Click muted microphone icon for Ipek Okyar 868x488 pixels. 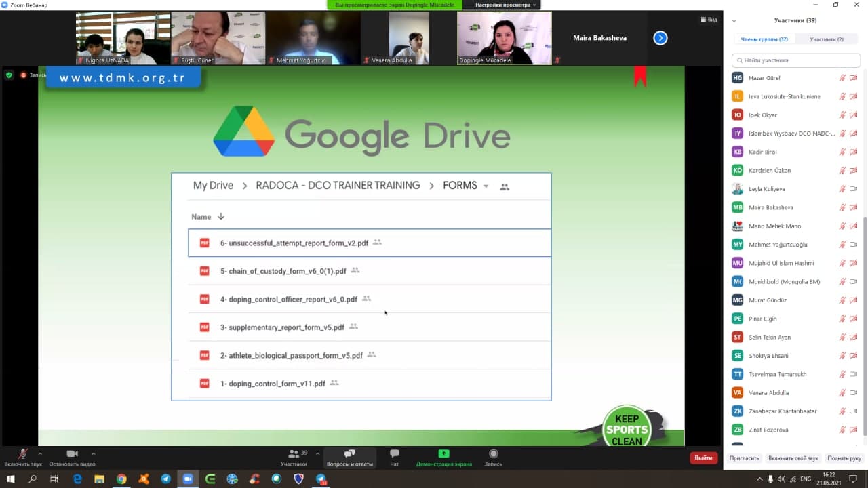[842, 115]
